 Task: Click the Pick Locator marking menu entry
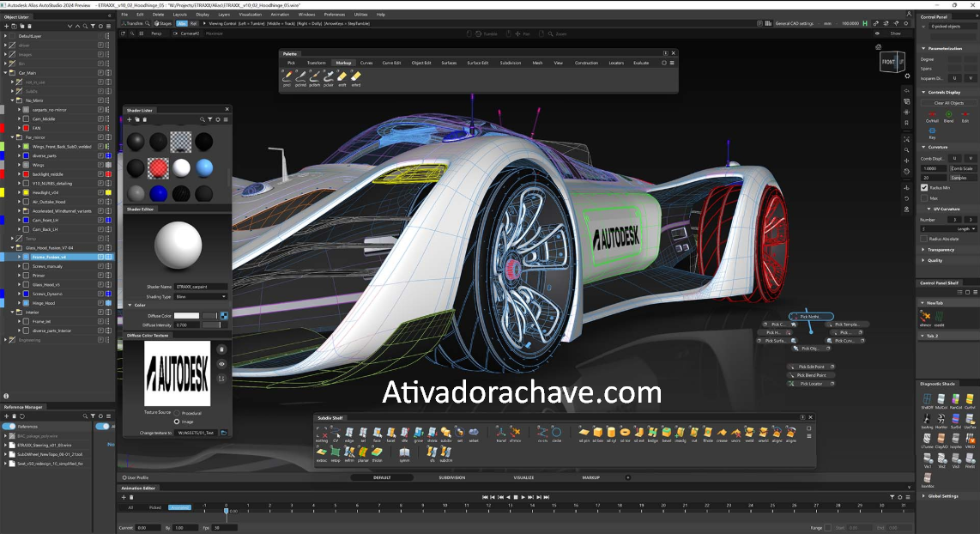pyautogui.click(x=811, y=383)
